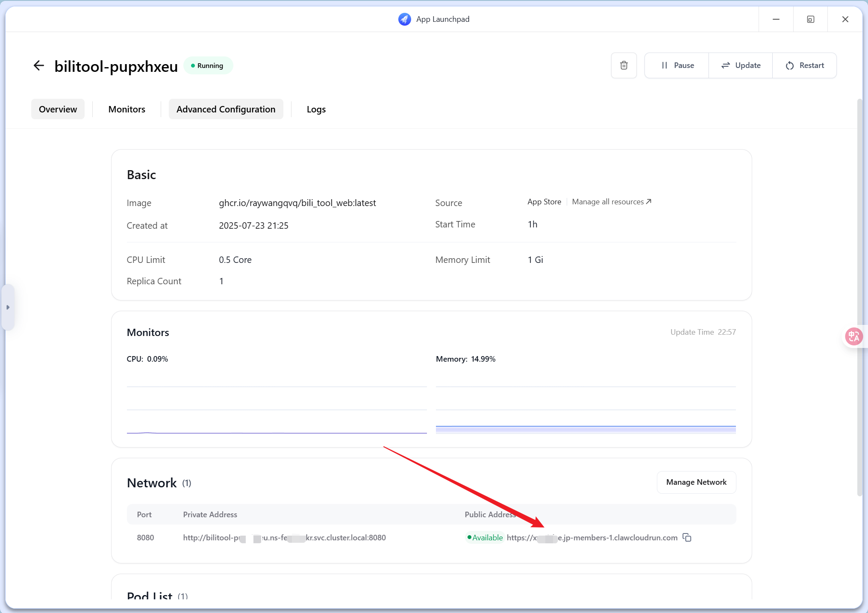This screenshot has height=613, width=868.
Task: Click the external arrow after Manage all resources
Action: tap(649, 201)
